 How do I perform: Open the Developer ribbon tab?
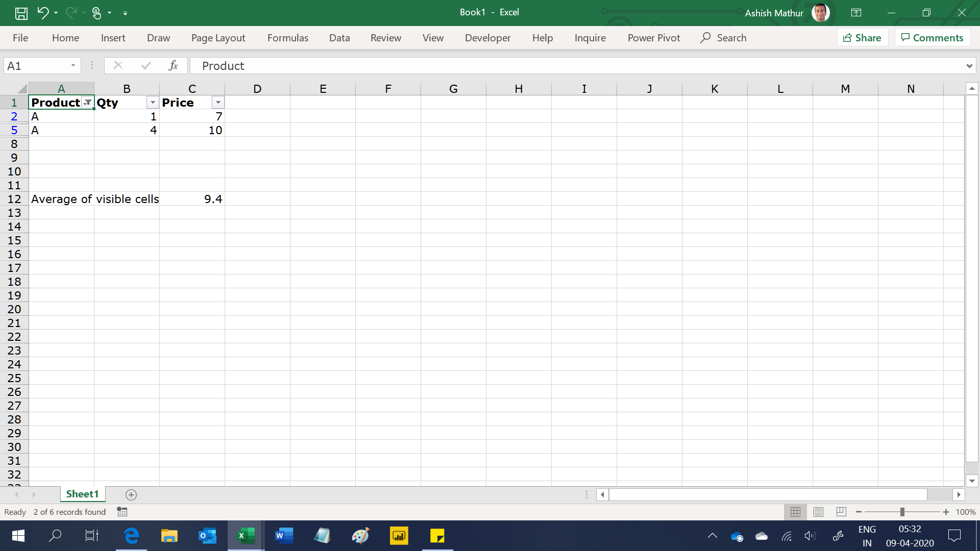(487, 38)
